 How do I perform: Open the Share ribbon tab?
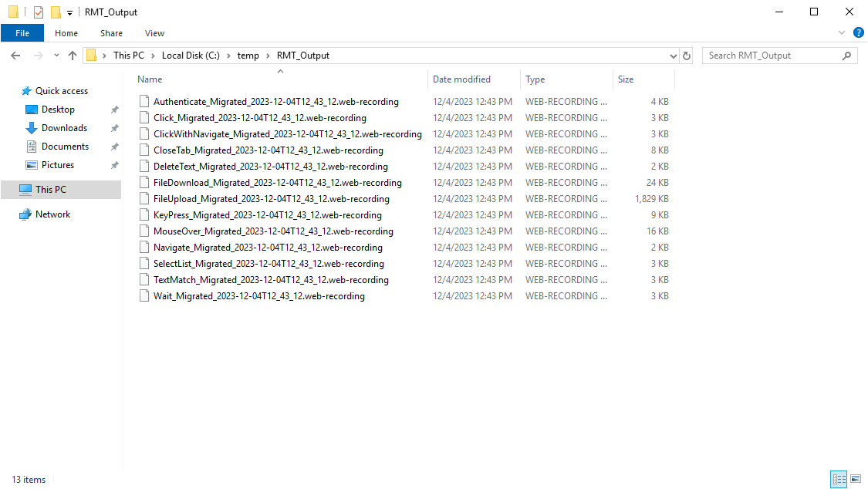click(x=111, y=33)
